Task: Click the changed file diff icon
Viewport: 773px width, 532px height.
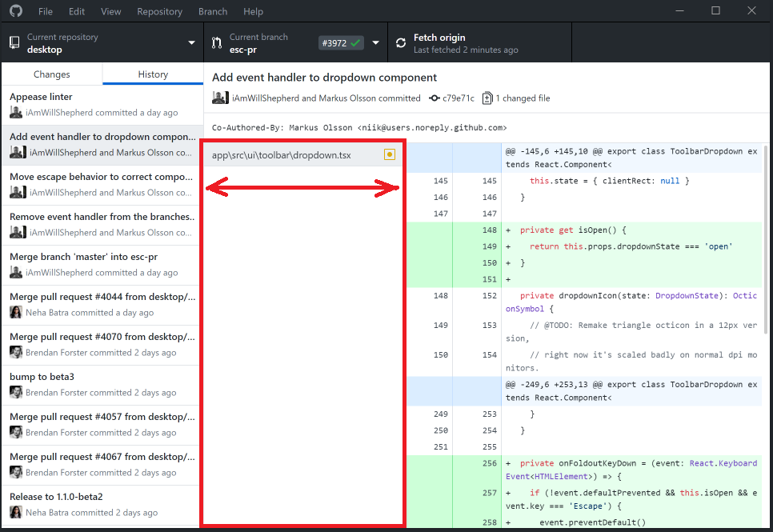Action: click(x=487, y=98)
